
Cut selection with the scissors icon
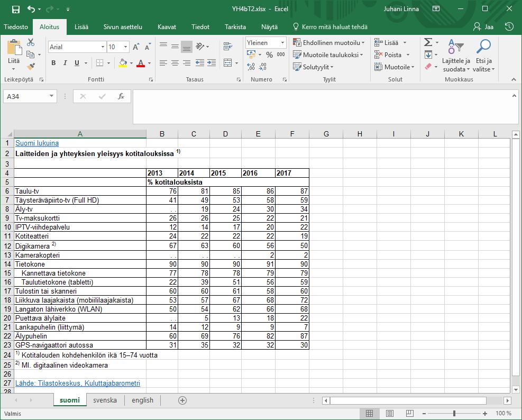click(x=31, y=42)
